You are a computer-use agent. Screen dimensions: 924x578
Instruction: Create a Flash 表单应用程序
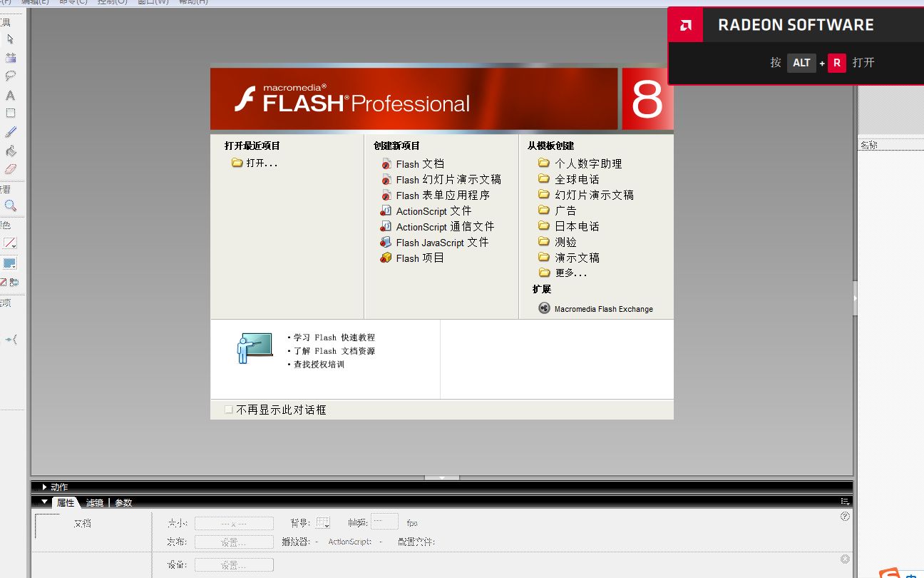tap(443, 195)
